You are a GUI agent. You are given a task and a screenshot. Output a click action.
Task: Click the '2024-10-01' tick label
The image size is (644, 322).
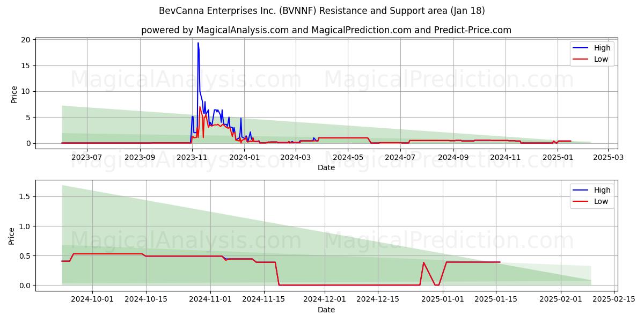(x=92, y=299)
